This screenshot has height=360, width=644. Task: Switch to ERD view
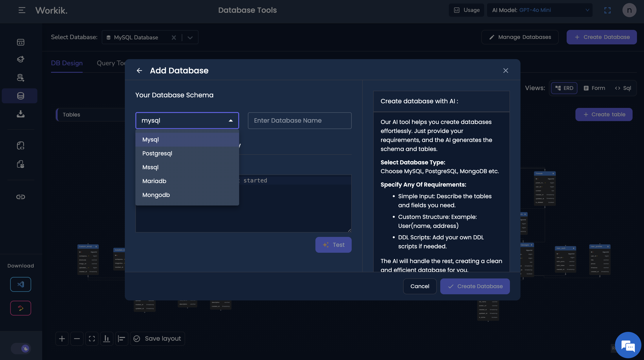point(564,88)
